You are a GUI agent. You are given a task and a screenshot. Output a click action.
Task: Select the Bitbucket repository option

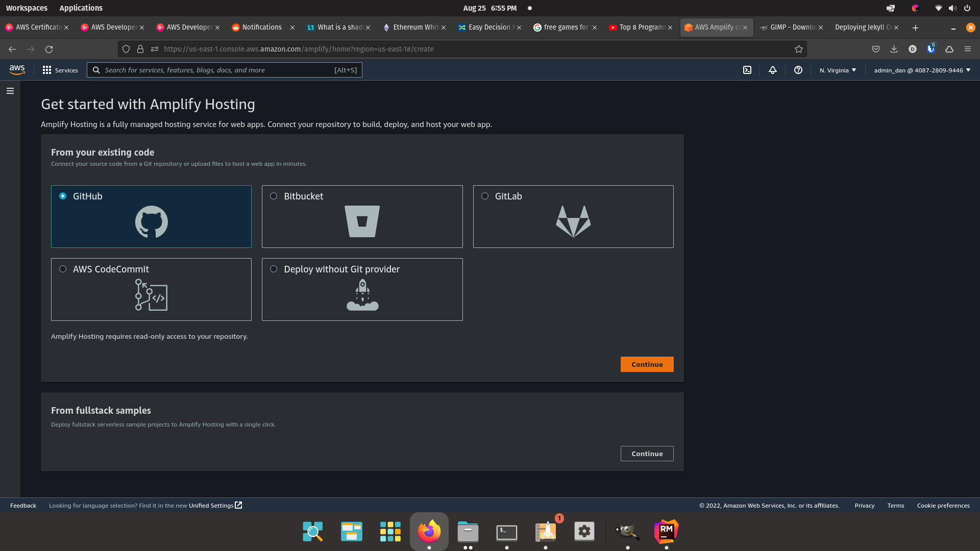coord(274,196)
